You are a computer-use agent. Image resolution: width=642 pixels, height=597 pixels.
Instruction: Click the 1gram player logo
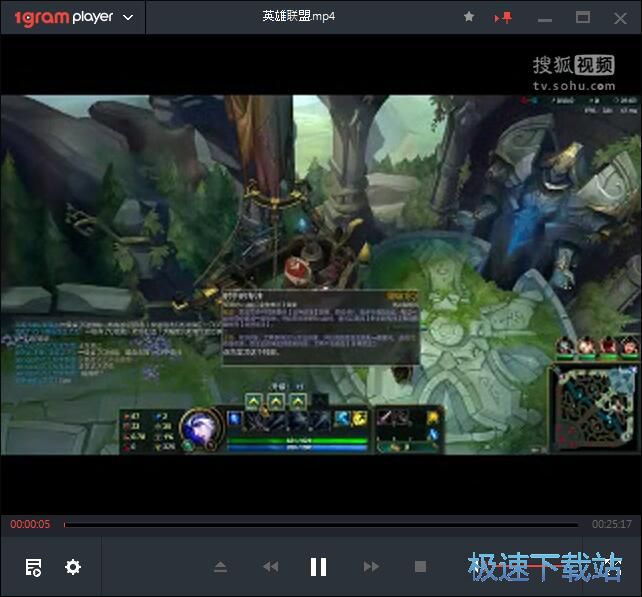[63, 18]
